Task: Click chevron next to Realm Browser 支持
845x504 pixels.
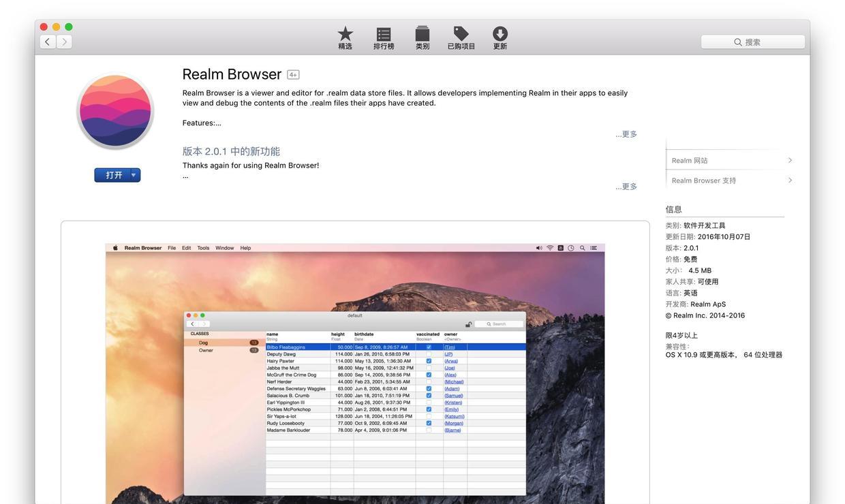Action: point(790,180)
